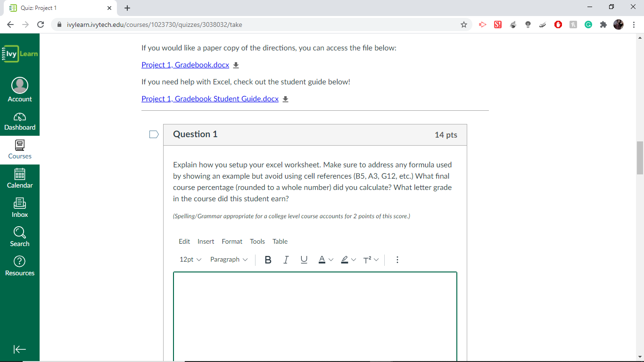Open the Table menu
644x362 pixels.
280,241
